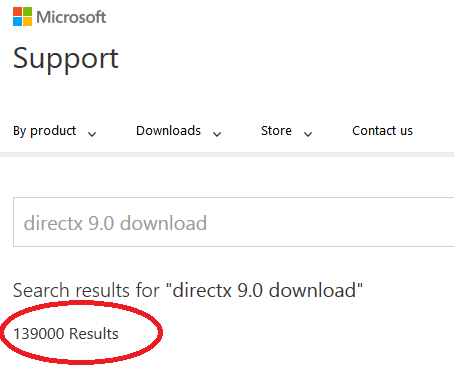Open the Store menu
The image size is (454, 373).
click(276, 131)
